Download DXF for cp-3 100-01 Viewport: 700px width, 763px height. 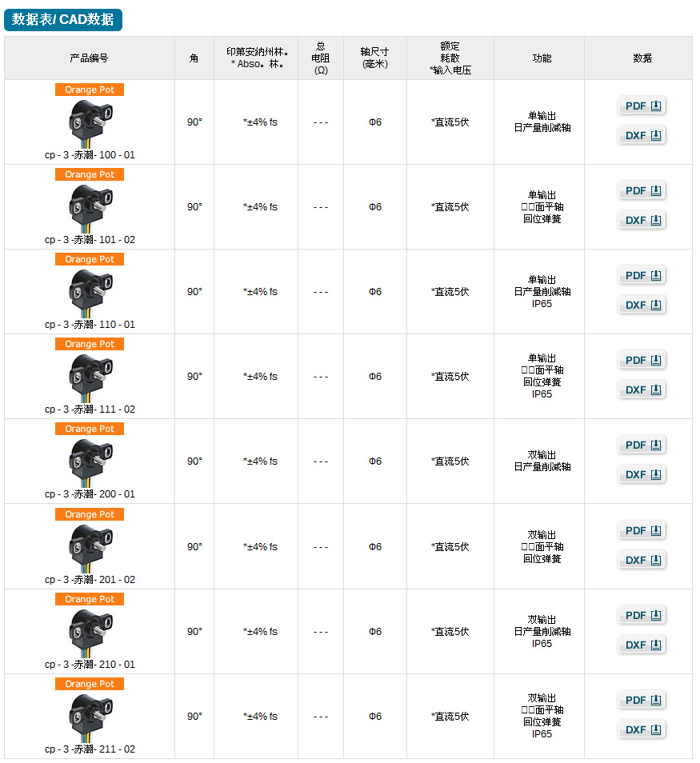[642, 136]
